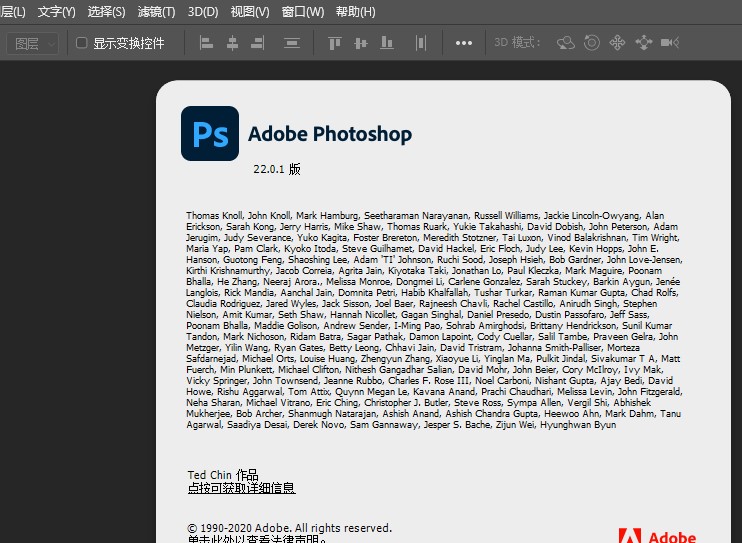The width and height of the screenshot is (742, 543).
Task: Open the 窗口(W) menu
Action: [303, 12]
